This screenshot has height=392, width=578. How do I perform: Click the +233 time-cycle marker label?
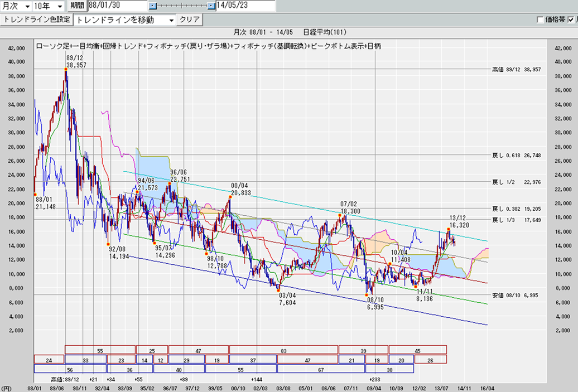tap(374, 379)
